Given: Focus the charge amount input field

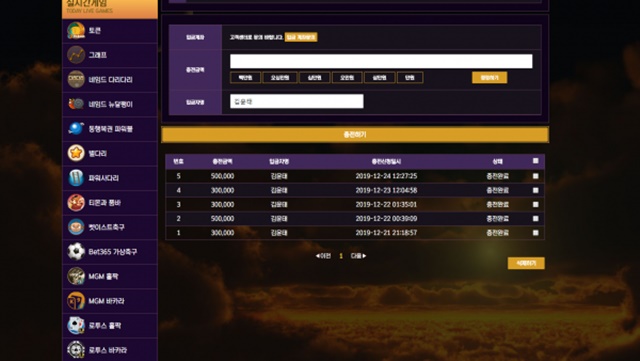Looking at the screenshot, I should point(381,61).
